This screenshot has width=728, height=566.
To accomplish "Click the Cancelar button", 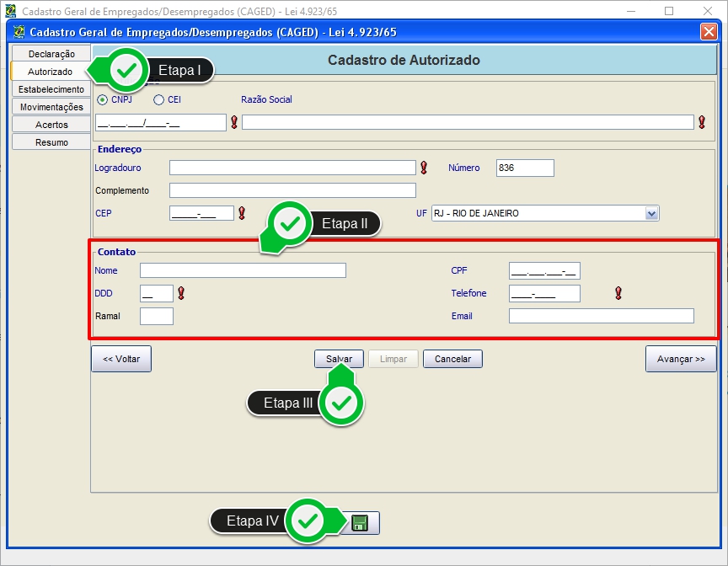I will 452,359.
